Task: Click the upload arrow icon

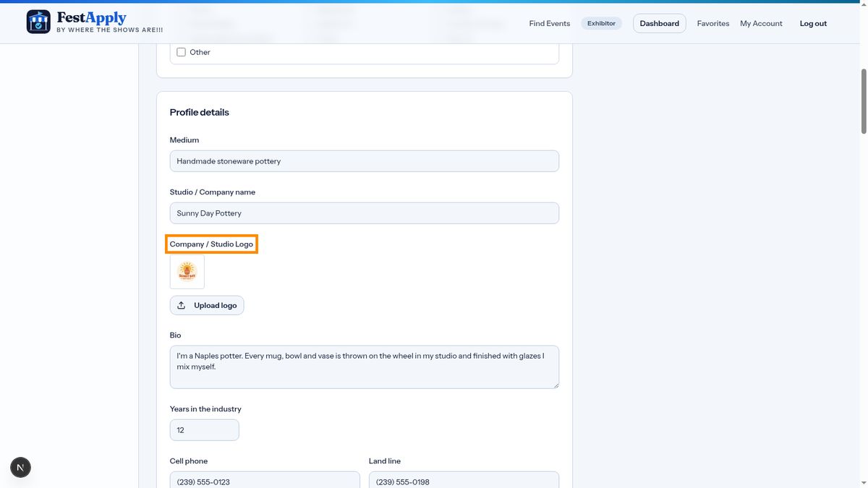Action: pyautogui.click(x=182, y=305)
